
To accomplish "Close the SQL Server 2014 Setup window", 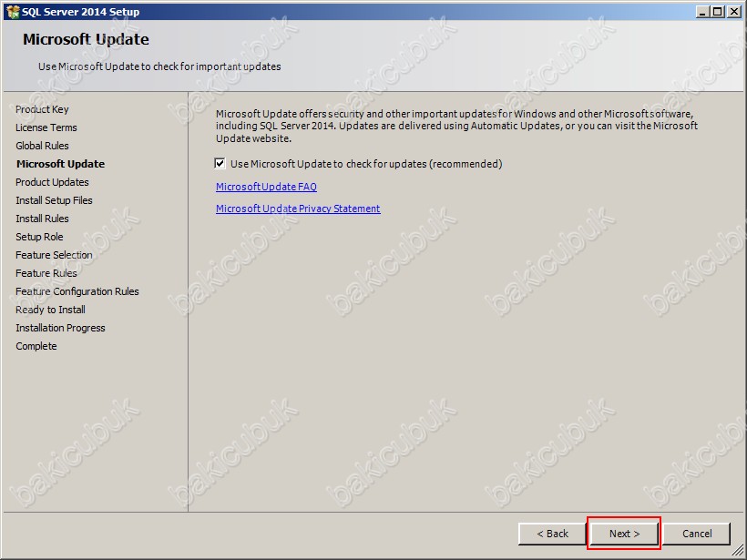I will coord(733,12).
